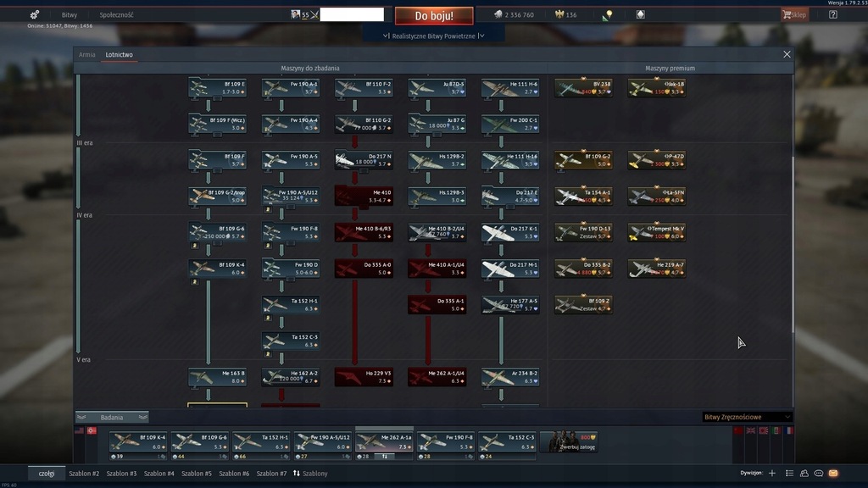This screenshot has height=488, width=868.
Task: Select the He 177 A-5 aircraft card
Action: tap(509, 305)
